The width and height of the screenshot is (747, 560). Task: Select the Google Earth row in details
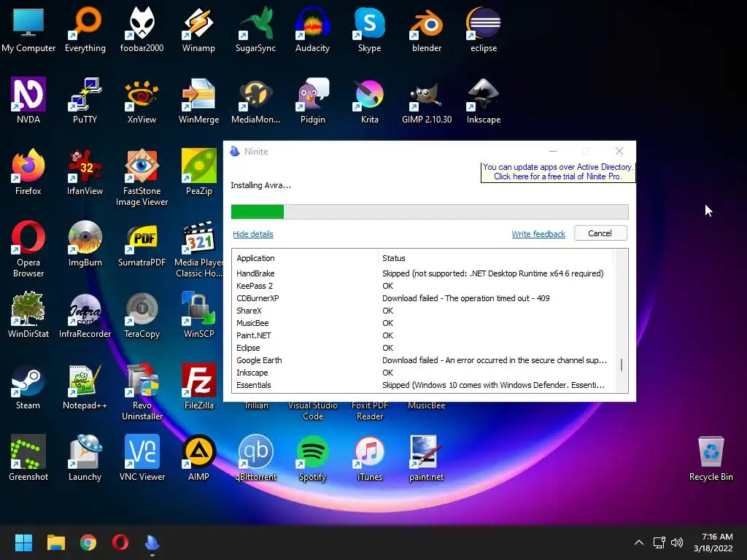(424, 360)
